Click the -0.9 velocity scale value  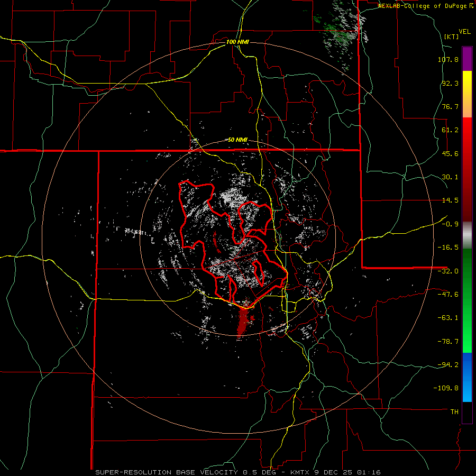point(450,224)
